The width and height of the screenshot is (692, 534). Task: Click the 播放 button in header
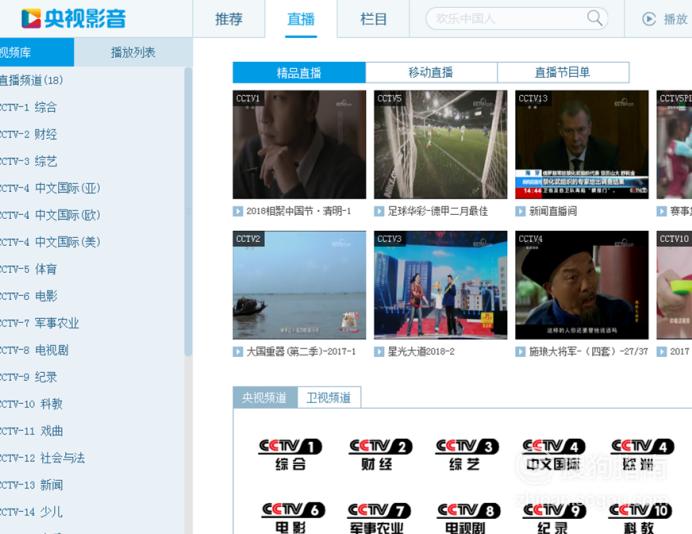point(665,19)
